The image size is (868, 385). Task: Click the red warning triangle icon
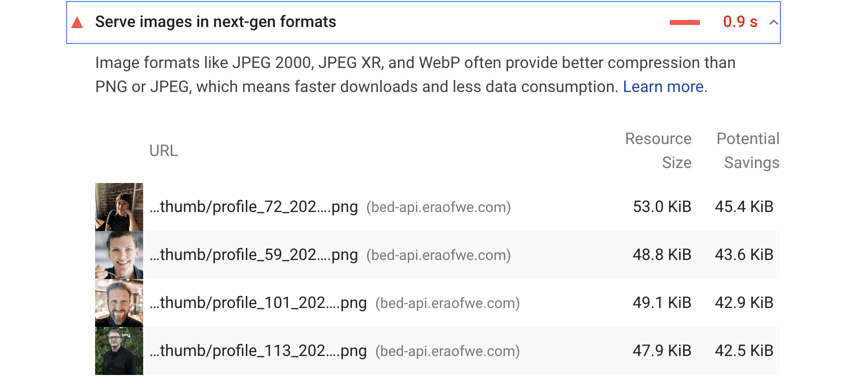coord(77,22)
